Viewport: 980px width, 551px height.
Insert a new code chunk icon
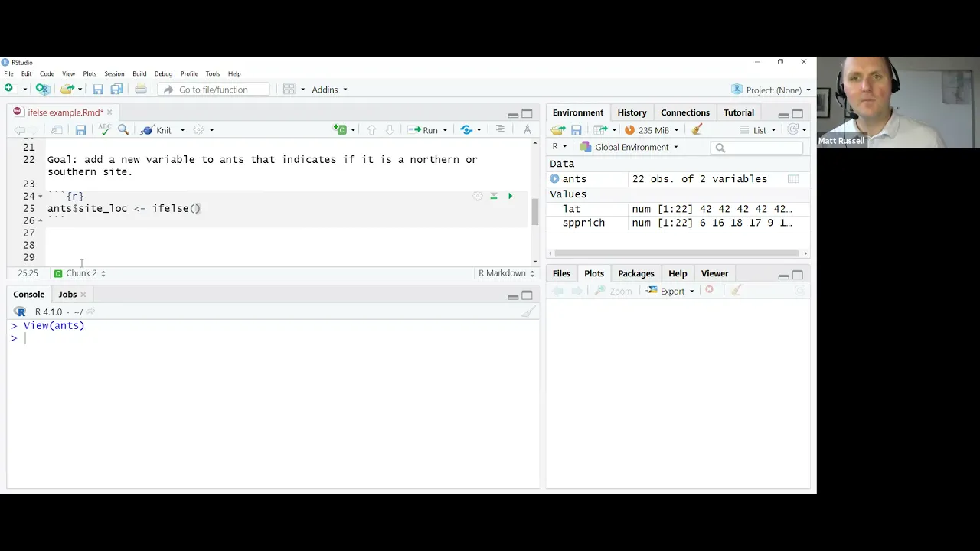(340, 130)
